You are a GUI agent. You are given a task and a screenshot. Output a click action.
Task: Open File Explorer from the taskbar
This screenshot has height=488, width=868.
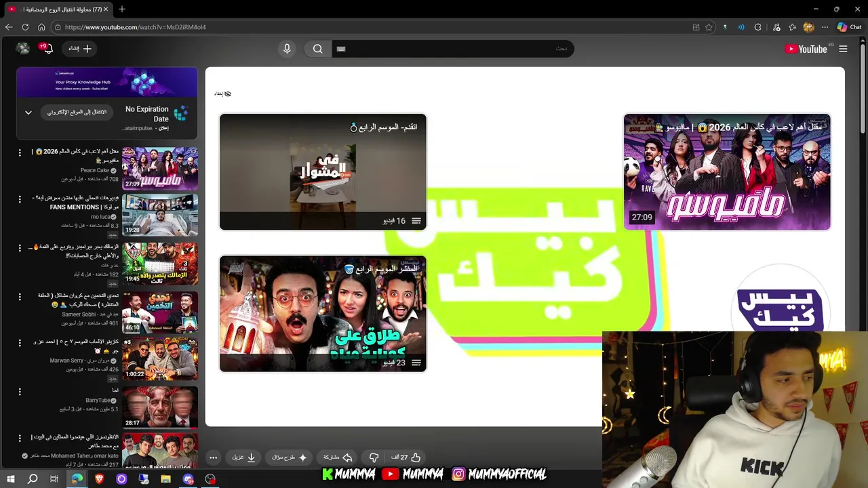click(165, 479)
